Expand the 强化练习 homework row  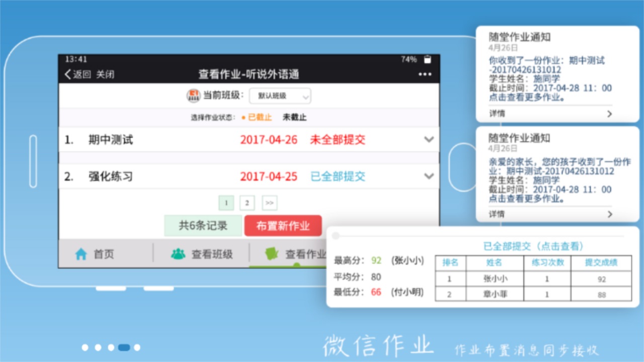point(429,176)
